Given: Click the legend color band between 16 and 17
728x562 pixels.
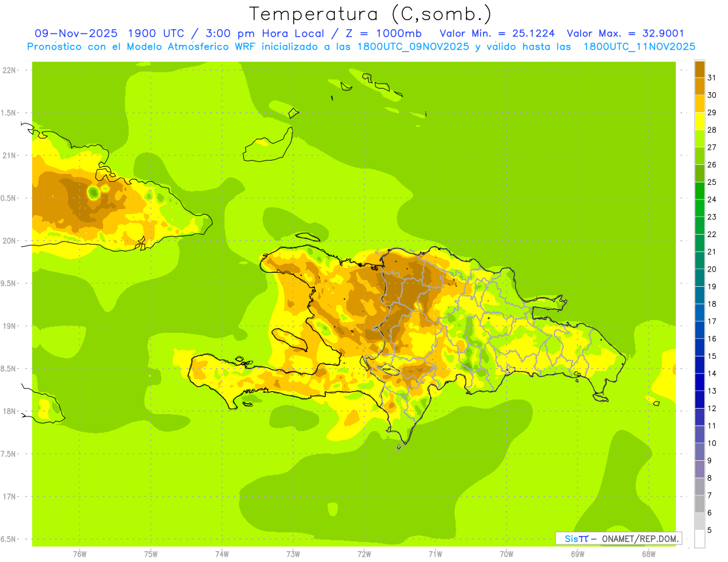Looking at the screenshot, I should tap(699, 330).
